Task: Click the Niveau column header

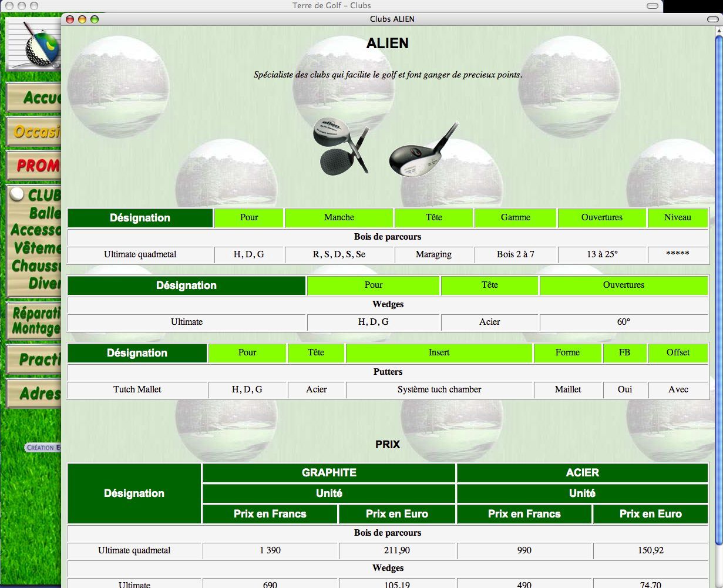Action: [x=678, y=218]
